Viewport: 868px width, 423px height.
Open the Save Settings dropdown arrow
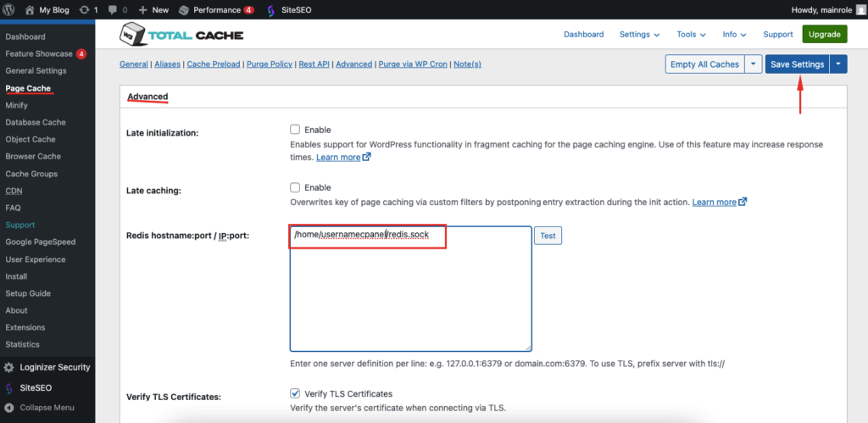(x=838, y=64)
